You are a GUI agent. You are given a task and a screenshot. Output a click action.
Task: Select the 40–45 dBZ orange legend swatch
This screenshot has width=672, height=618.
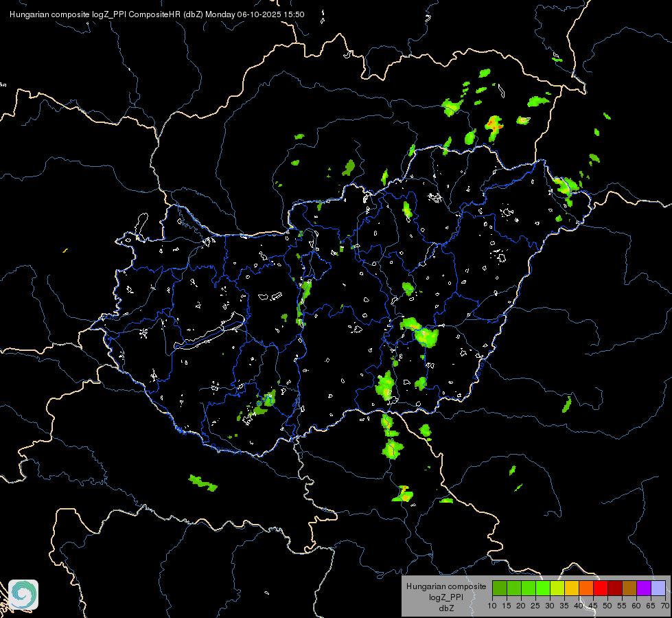586,588
